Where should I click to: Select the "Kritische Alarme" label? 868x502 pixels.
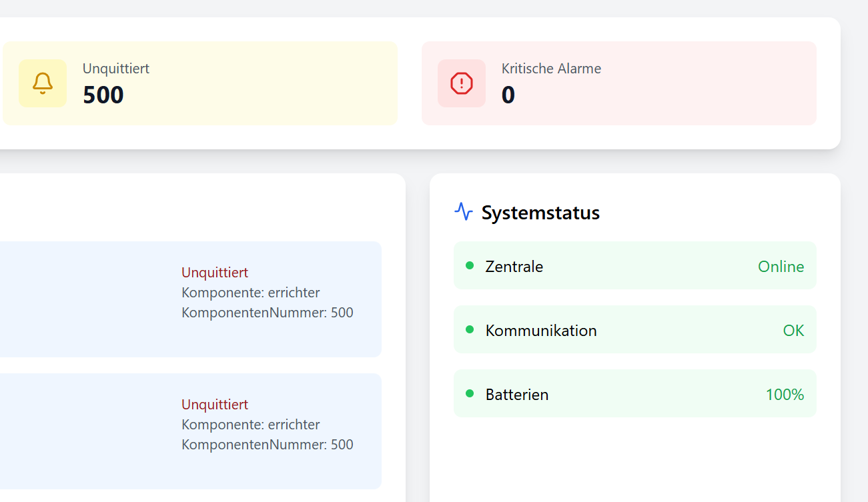coord(551,68)
